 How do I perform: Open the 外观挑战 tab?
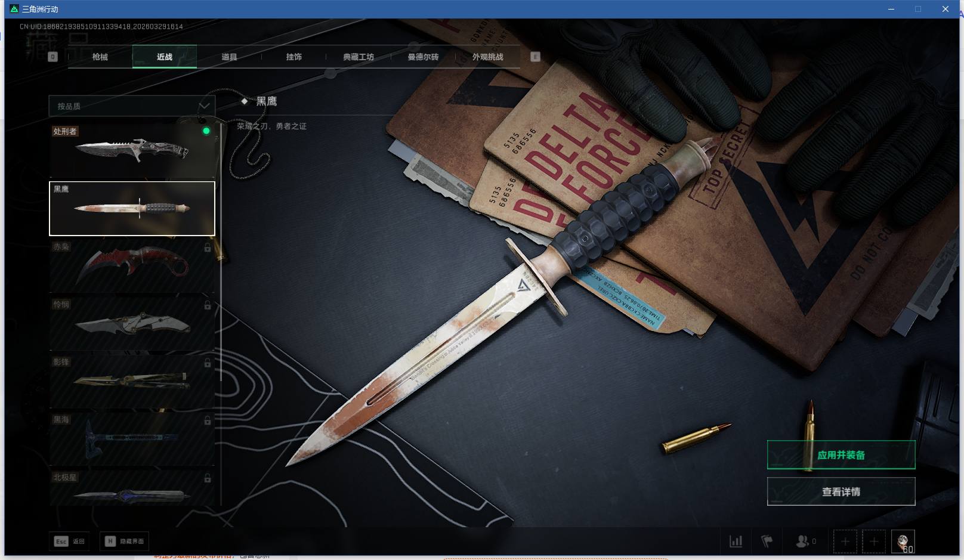pos(487,57)
